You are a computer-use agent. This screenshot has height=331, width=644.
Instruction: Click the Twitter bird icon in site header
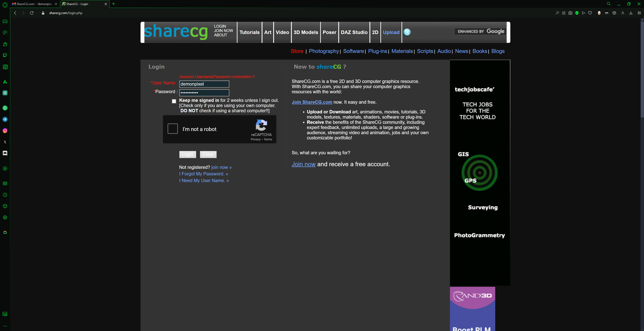point(407,32)
